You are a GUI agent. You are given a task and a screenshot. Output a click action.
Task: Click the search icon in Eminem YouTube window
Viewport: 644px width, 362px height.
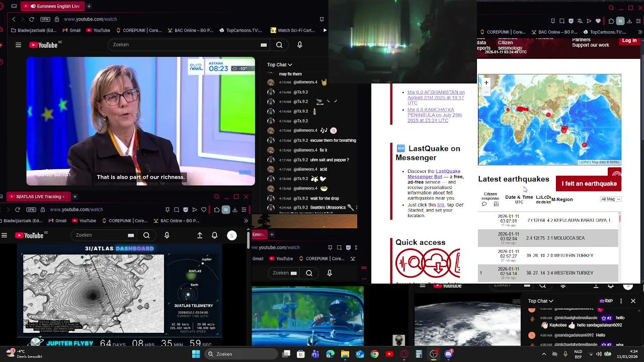(309, 273)
